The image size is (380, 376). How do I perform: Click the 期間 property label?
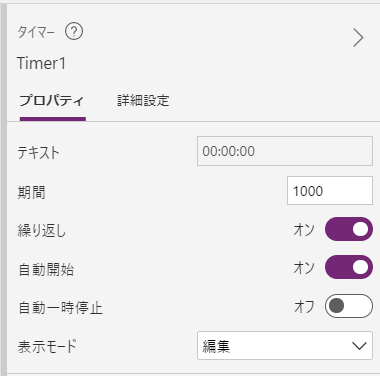tap(31, 192)
